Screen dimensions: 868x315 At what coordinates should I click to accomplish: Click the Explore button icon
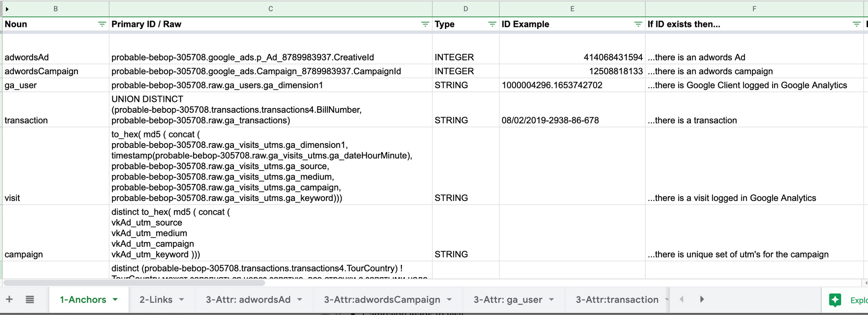(x=835, y=300)
